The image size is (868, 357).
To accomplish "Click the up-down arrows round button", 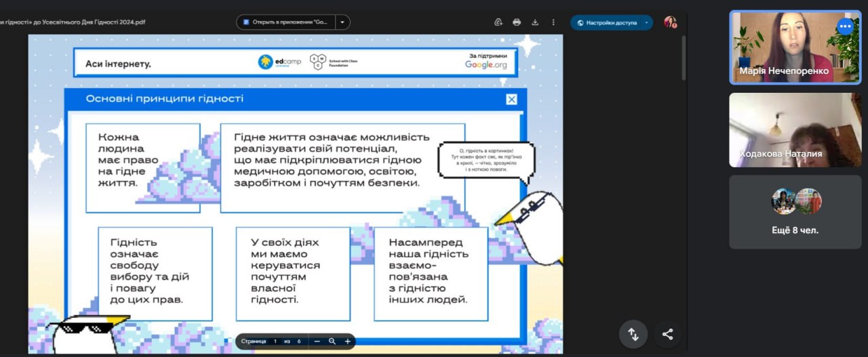I will 633,334.
